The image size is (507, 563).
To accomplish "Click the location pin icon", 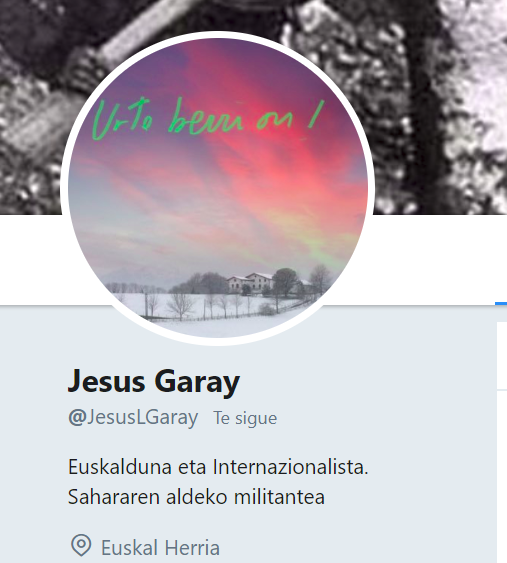I will click(81, 545).
